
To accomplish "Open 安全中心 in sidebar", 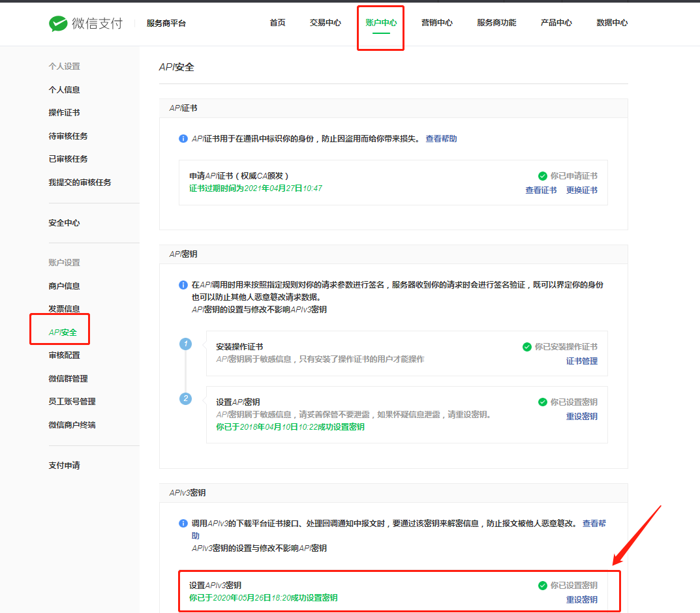I will click(x=65, y=222).
